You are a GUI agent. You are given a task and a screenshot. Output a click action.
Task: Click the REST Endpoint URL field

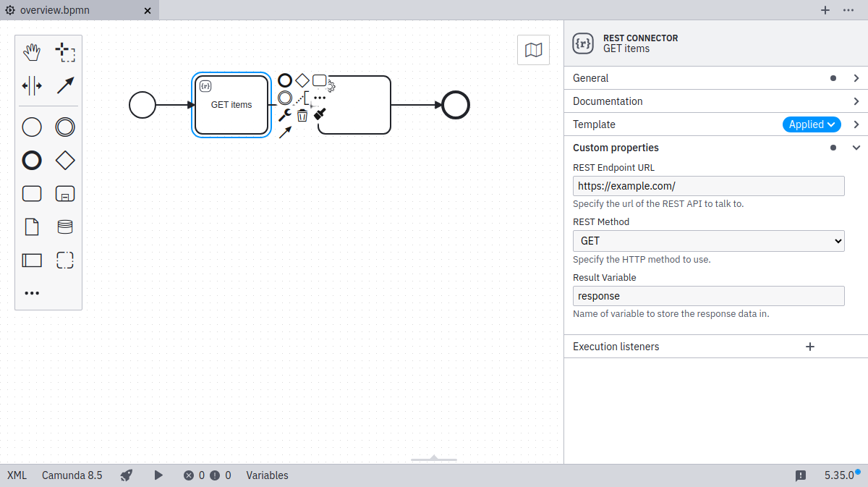click(x=708, y=186)
